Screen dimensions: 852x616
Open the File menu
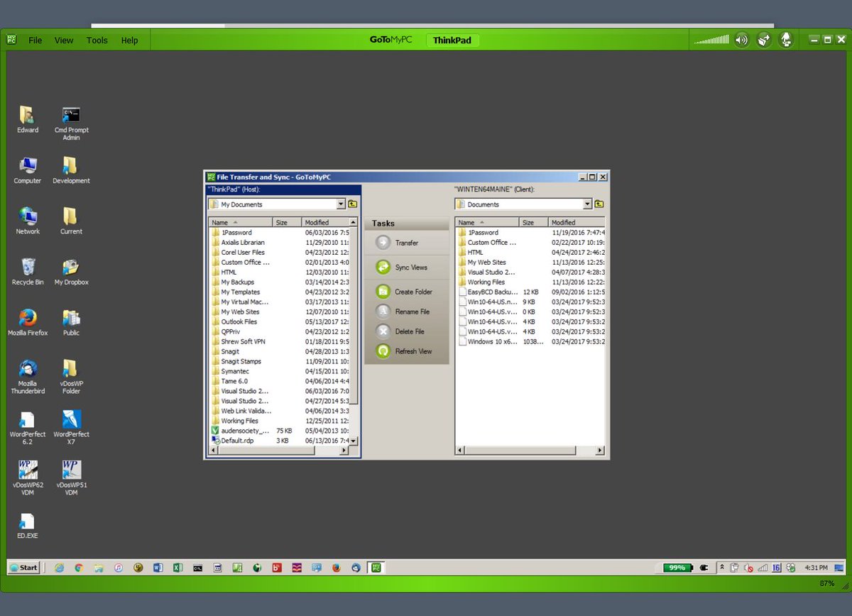[x=35, y=40]
